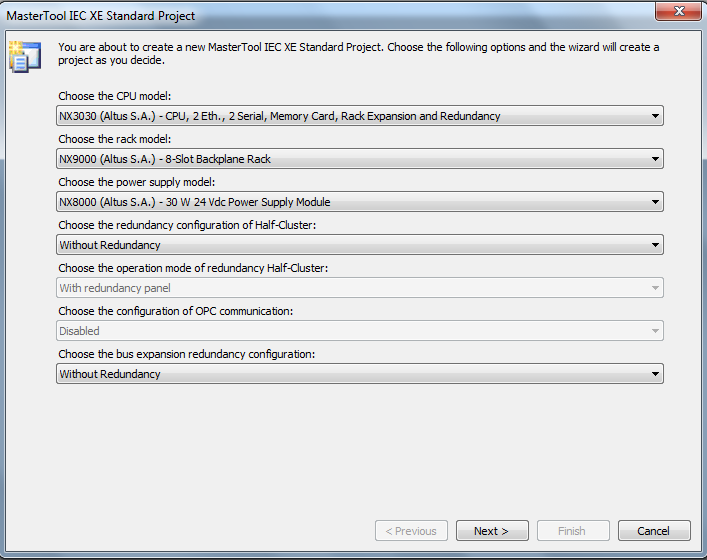Click the arrow of the rack model combo box
The width and height of the screenshot is (707, 560).
click(655, 159)
